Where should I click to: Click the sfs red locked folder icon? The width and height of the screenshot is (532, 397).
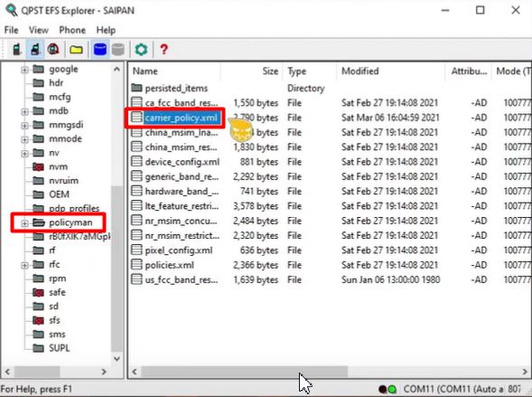pos(38,320)
